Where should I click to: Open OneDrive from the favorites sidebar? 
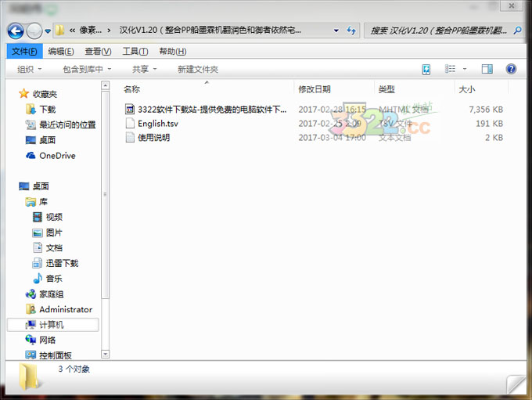56,156
